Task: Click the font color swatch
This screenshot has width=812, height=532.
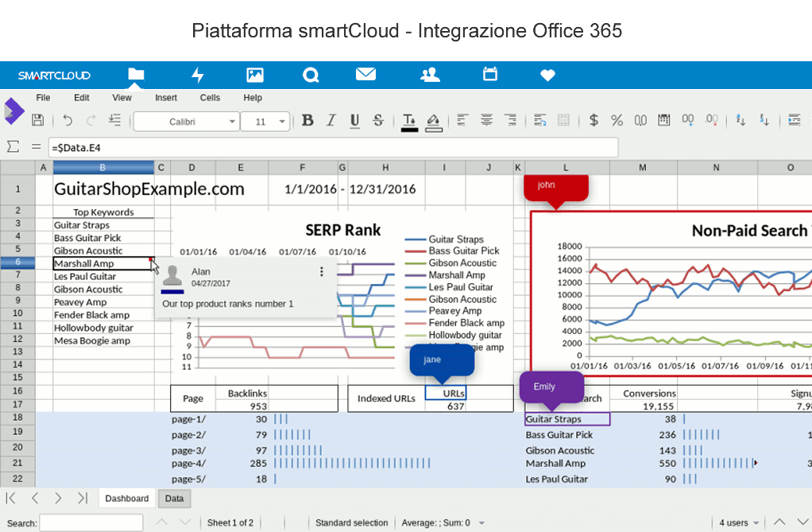Action: pos(409,121)
